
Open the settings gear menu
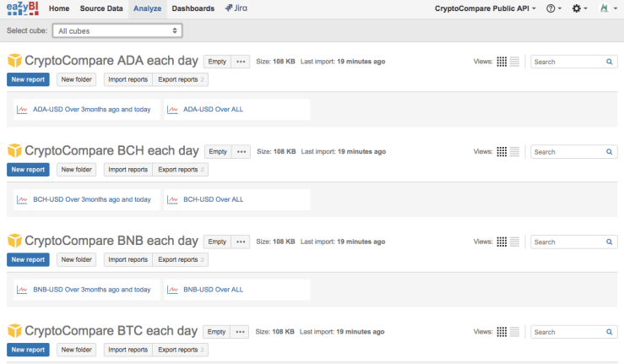[579, 8]
